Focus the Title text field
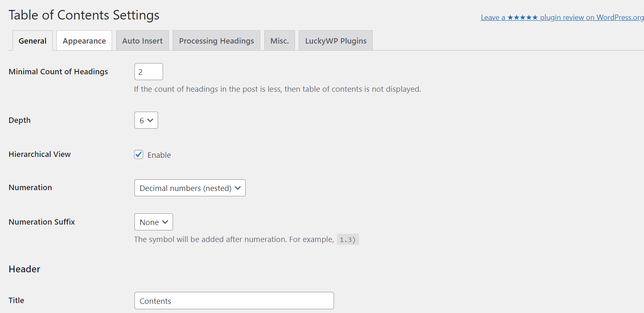This screenshot has width=644, height=313. click(x=234, y=301)
